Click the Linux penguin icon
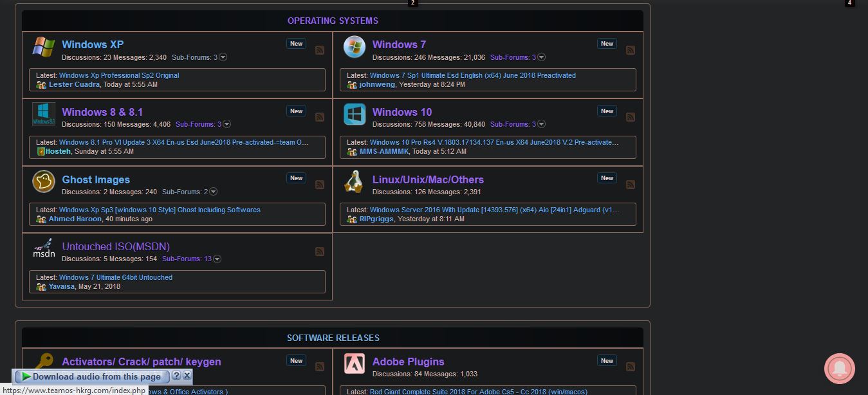 (x=353, y=181)
